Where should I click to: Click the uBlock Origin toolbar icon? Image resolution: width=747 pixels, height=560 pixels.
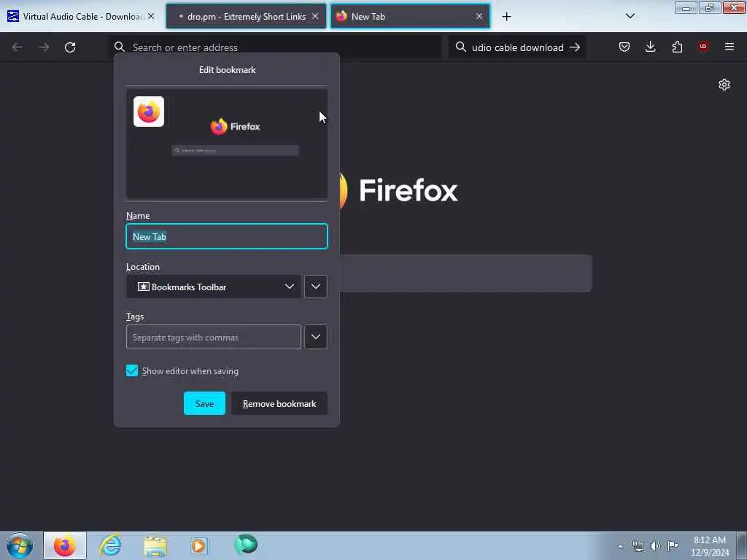[x=703, y=47]
